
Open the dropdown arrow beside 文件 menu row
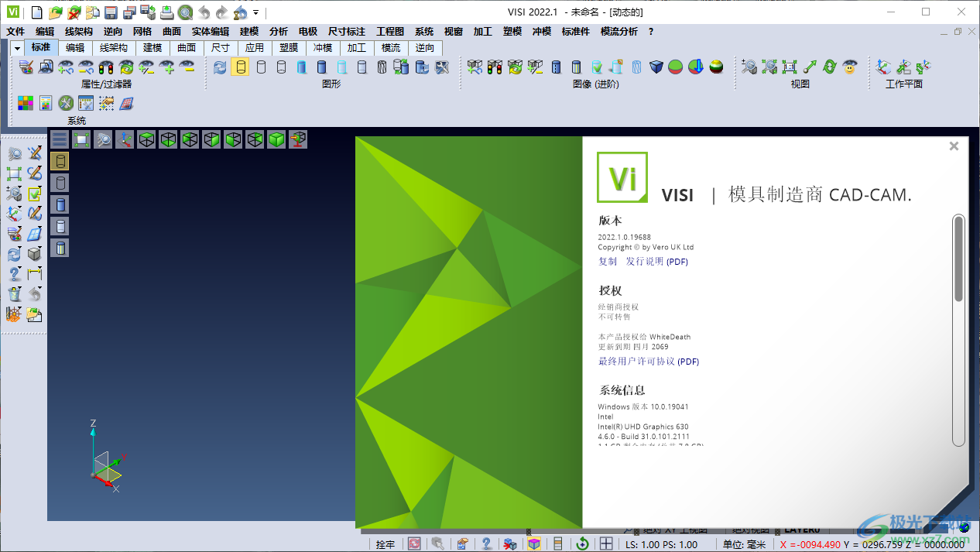17,47
